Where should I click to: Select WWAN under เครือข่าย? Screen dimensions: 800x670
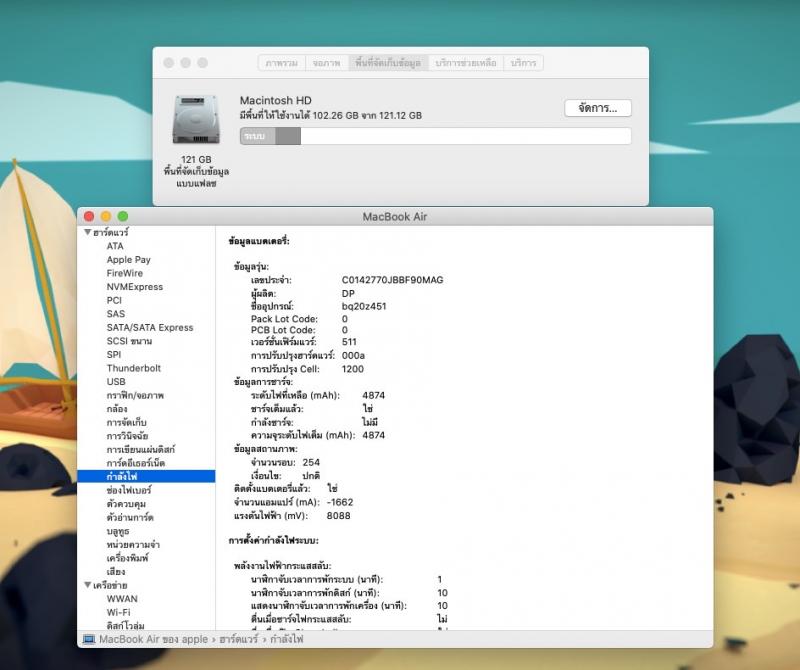click(122, 599)
